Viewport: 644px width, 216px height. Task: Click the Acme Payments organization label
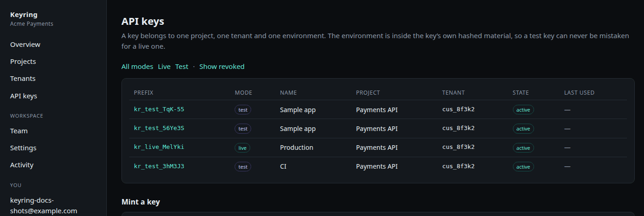pyautogui.click(x=32, y=23)
